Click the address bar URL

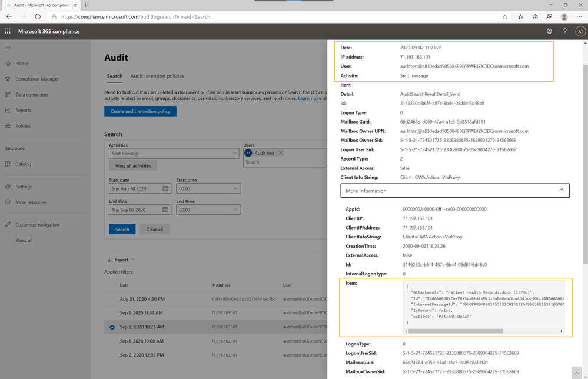tap(135, 17)
